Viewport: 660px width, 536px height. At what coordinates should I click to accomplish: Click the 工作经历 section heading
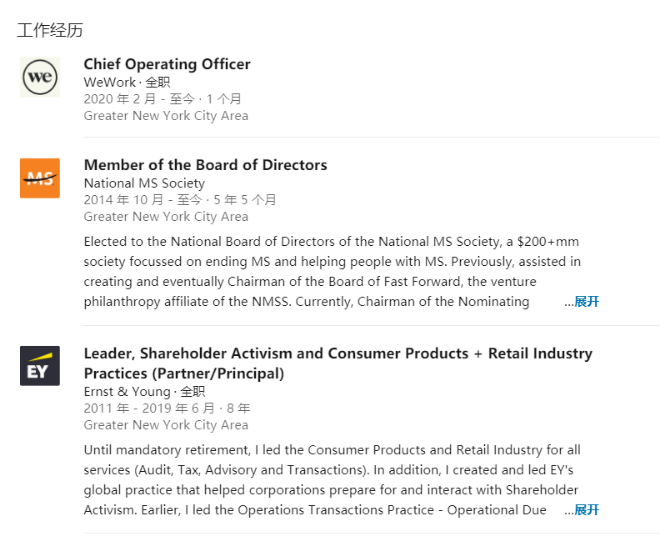[x=49, y=30]
